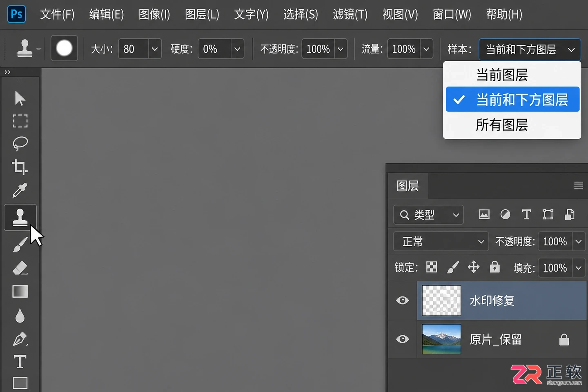This screenshot has width=588, height=392.
Task: Choose 所有图层 from sample list
Action: pos(512,125)
